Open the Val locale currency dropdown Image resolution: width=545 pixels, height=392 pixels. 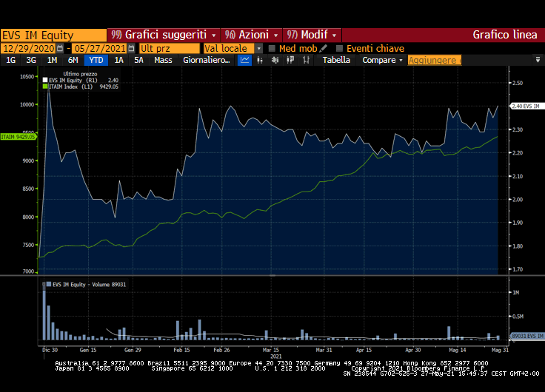pyautogui.click(x=233, y=48)
